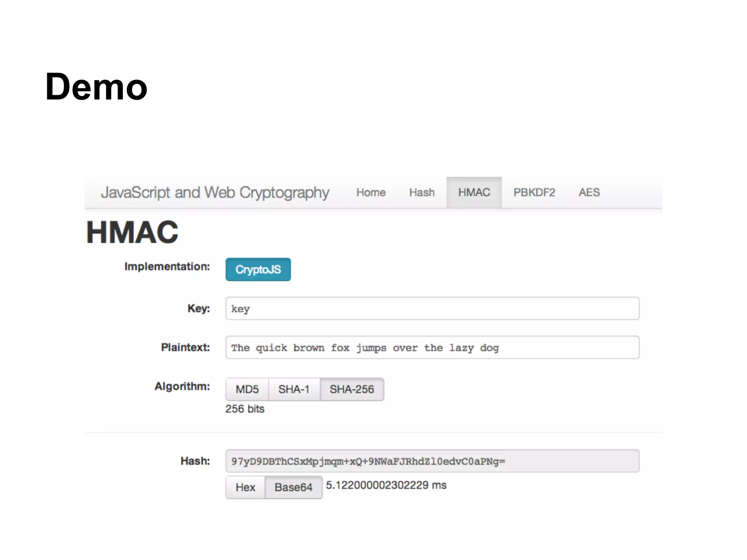Viewport: 747px width, 560px height.
Task: Open the AES tab
Action: tap(589, 192)
